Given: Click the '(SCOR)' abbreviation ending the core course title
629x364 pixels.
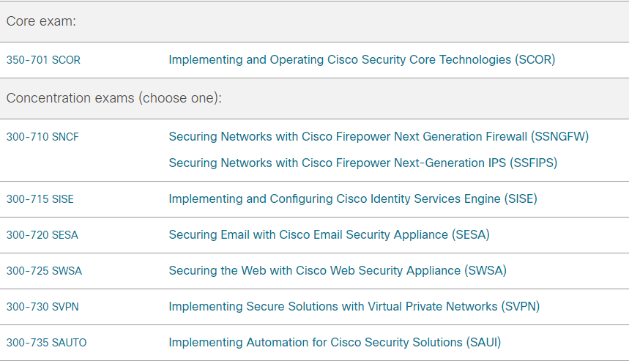Looking at the screenshot, I should (535, 60).
